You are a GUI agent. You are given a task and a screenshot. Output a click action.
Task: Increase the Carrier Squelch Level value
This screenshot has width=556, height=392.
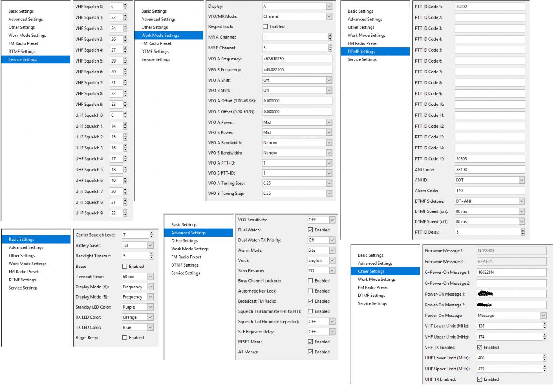[151, 233]
